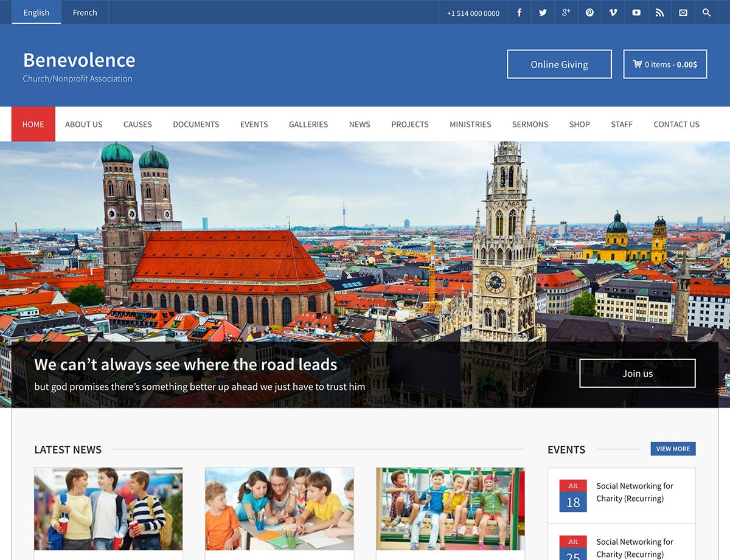The image size is (730, 560).
Task: Click the Online Giving button
Action: pos(559,64)
